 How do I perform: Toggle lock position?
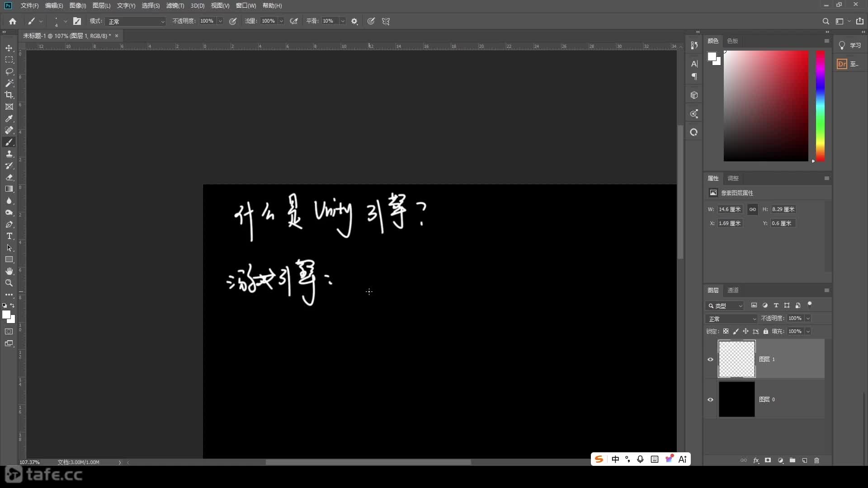click(745, 331)
